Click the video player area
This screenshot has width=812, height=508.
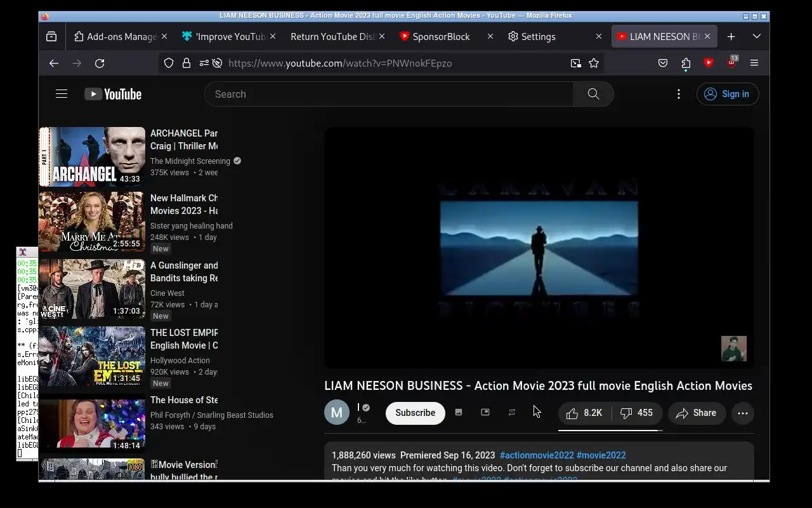pyautogui.click(x=539, y=248)
